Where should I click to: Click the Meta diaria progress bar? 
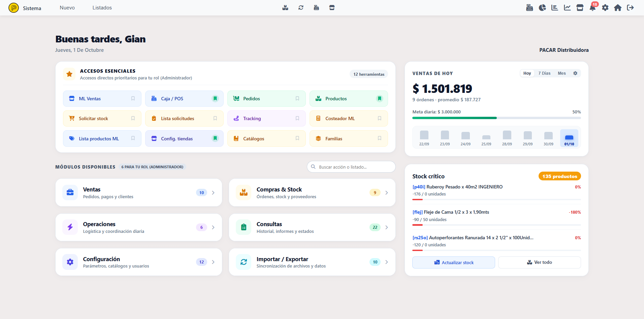496,118
